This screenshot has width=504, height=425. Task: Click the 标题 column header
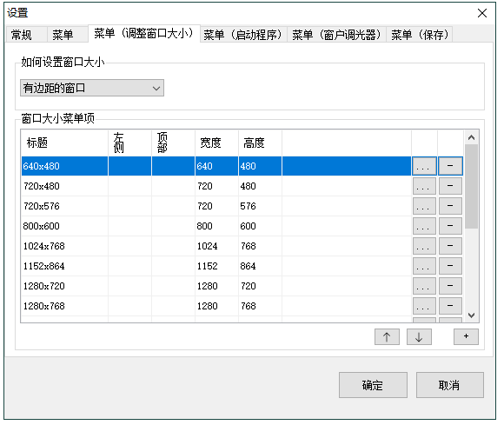click(x=64, y=143)
